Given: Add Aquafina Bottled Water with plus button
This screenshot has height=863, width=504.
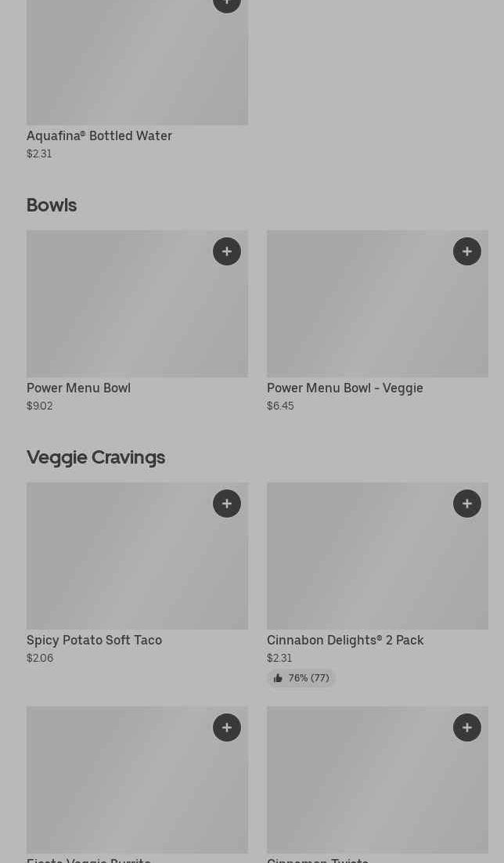Looking at the screenshot, I should 227,4.
